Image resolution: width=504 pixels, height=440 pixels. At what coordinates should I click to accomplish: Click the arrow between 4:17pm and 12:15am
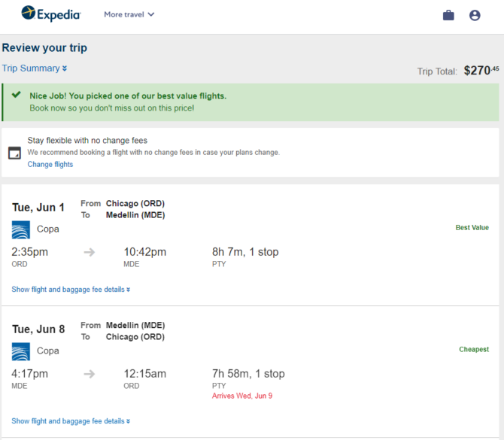(x=90, y=374)
